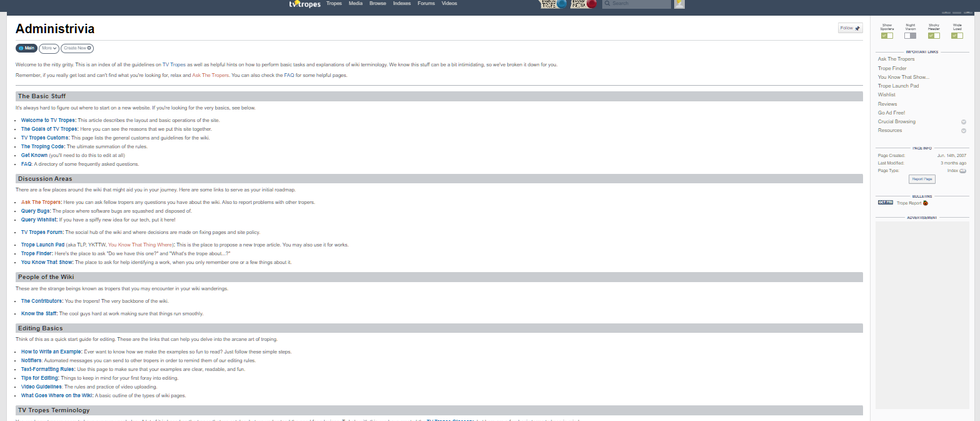The width and height of the screenshot is (980, 421).
Task: Open What Goes Where on the Wiki
Action: [58, 395]
